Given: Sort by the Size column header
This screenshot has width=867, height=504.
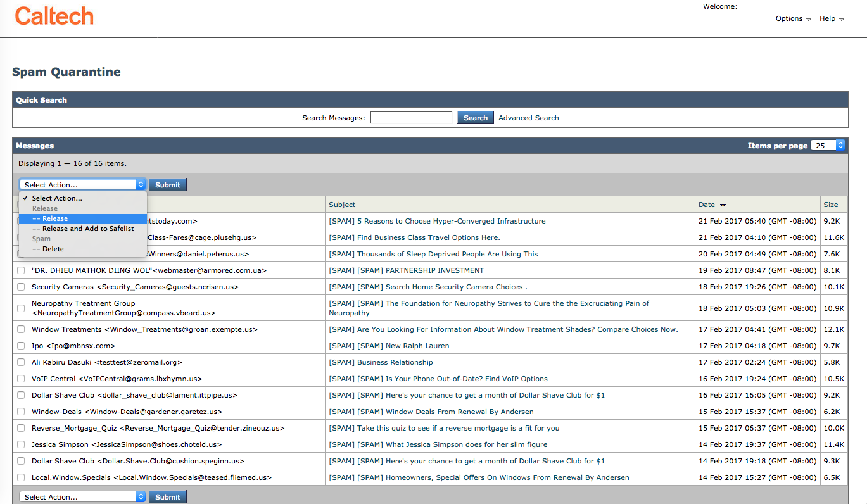Looking at the screenshot, I should [x=830, y=205].
